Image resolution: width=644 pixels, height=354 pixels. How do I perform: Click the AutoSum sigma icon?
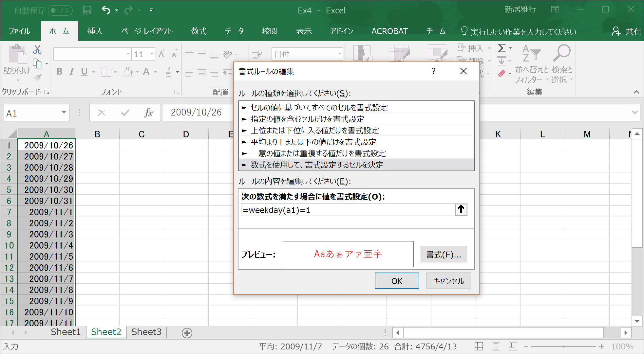coord(502,48)
